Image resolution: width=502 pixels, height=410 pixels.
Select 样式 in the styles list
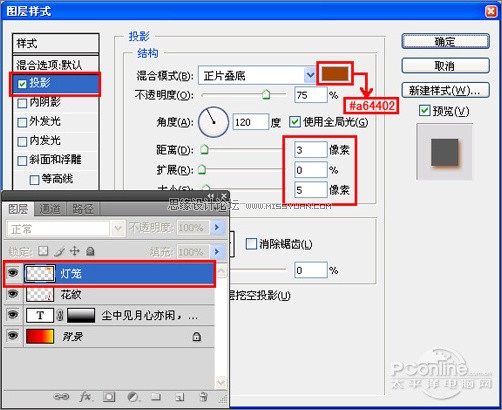click(x=56, y=43)
